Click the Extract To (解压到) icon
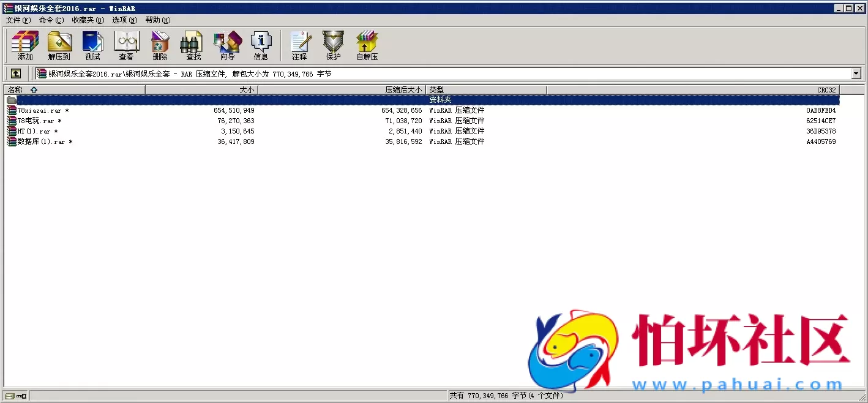 point(59,45)
